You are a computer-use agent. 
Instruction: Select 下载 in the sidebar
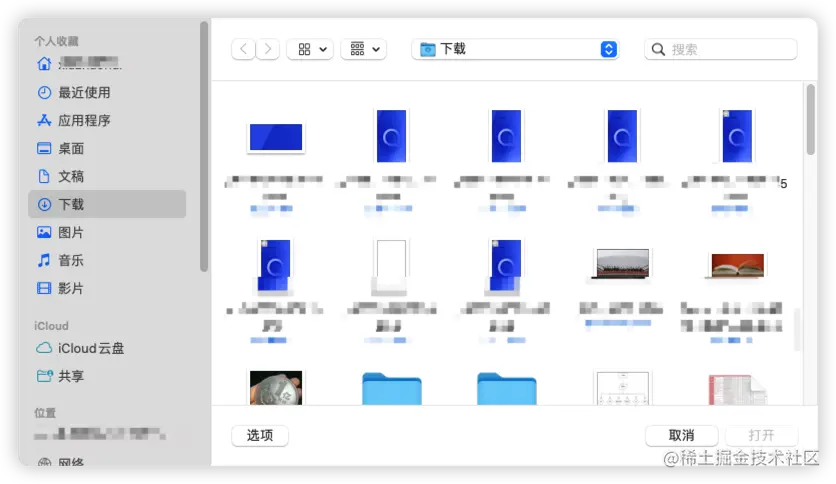click(x=107, y=204)
